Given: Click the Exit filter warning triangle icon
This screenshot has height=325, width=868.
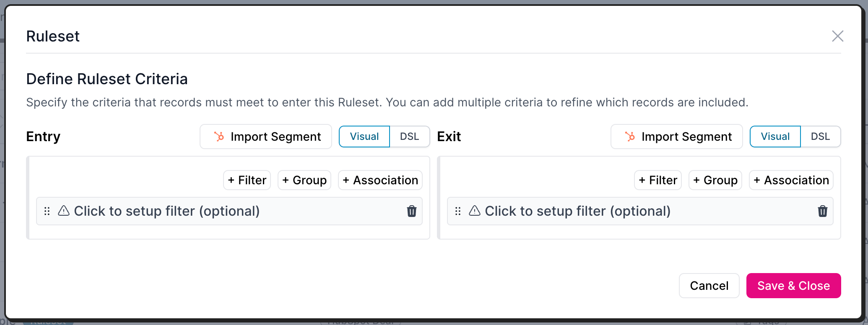Looking at the screenshot, I should tap(475, 211).
